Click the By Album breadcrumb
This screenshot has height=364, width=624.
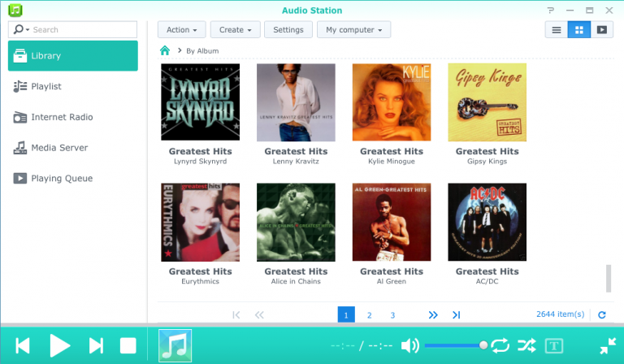click(202, 51)
